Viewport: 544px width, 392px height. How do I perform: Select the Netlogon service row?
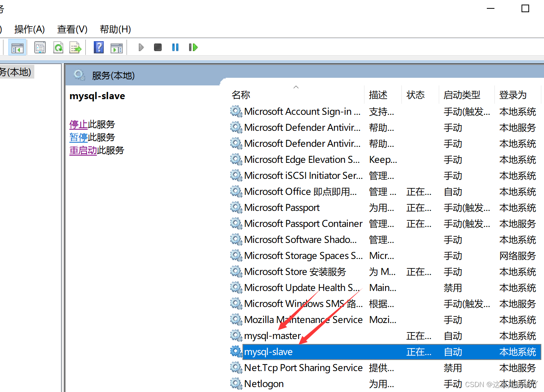[x=385, y=384]
